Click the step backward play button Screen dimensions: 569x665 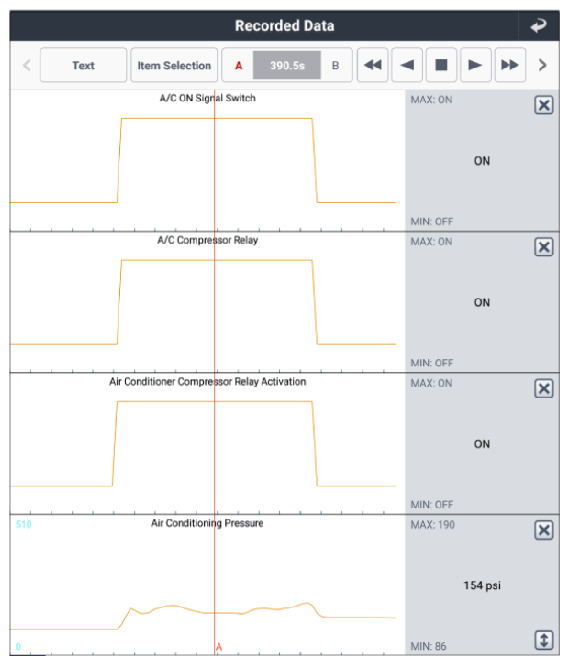click(407, 65)
